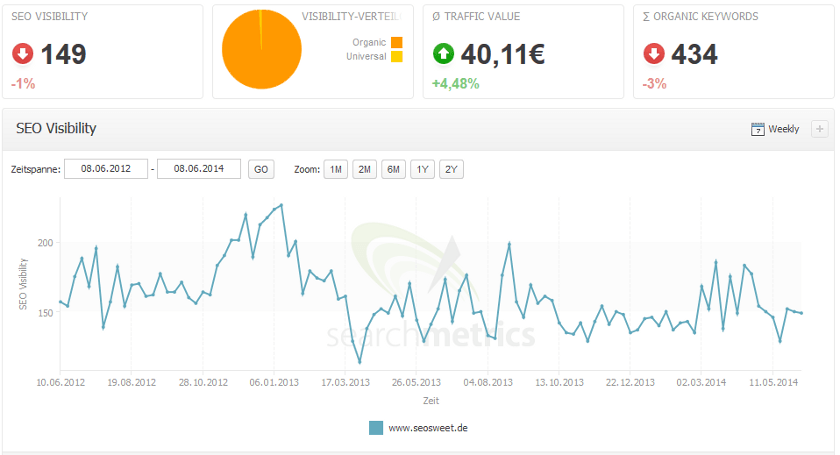Set zoom to 1M
This screenshot has height=455, width=840.
[x=336, y=169]
